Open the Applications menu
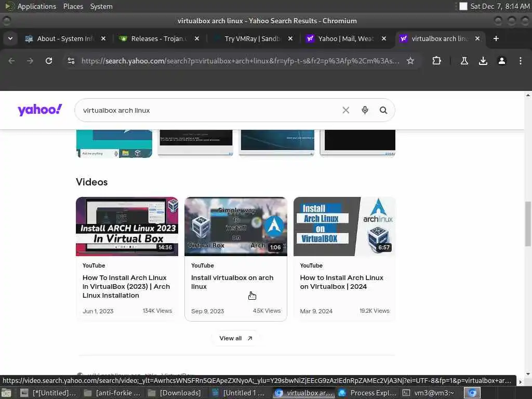The height and width of the screenshot is (399, 532). pos(37,6)
